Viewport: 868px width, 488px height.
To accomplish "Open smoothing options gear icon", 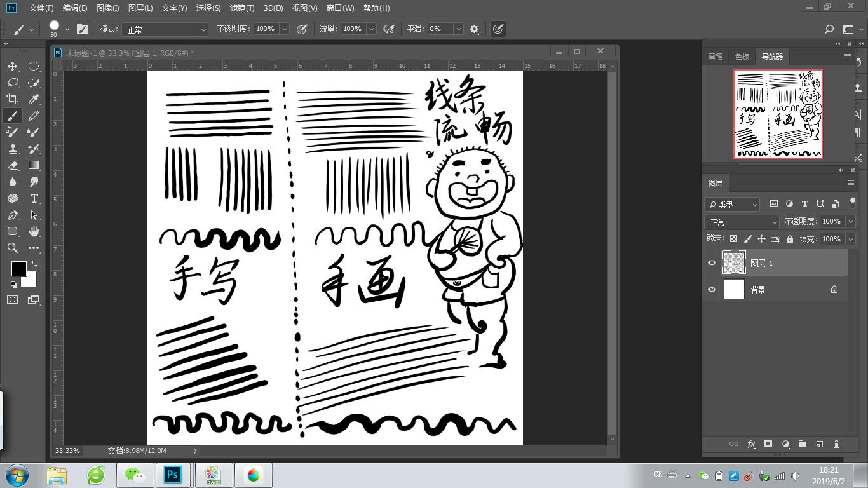I will click(x=474, y=29).
